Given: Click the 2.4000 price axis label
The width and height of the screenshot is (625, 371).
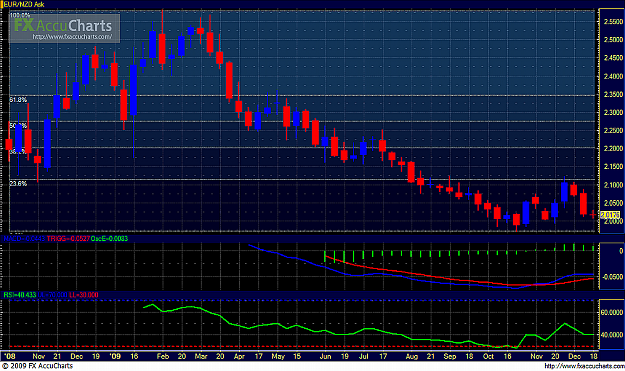Looking at the screenshot, I should coord(613,76).
